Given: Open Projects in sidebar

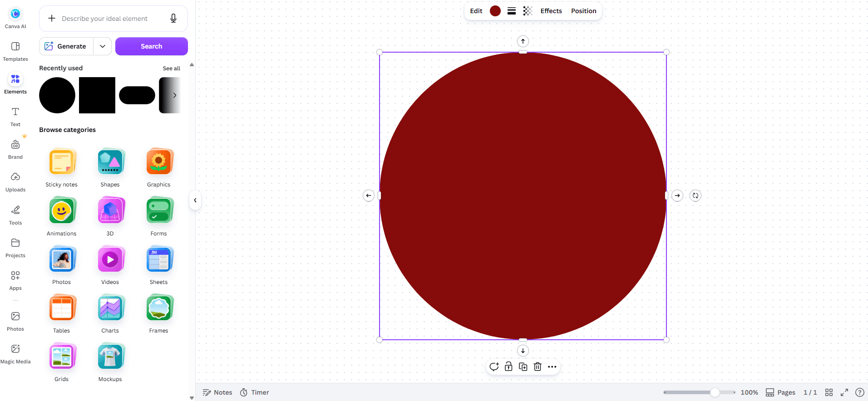Looking at the screenshot, I should [x=15, y=248].
